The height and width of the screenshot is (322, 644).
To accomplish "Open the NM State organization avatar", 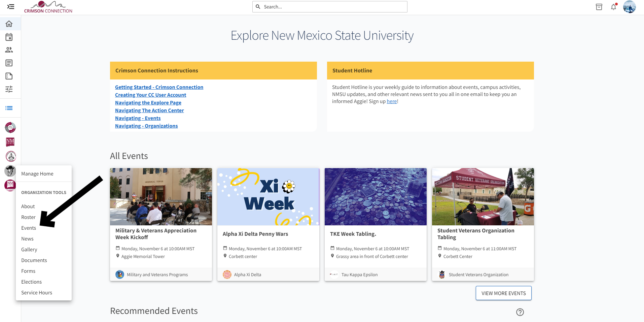I will pyautogui.click(x=10, y=142).
